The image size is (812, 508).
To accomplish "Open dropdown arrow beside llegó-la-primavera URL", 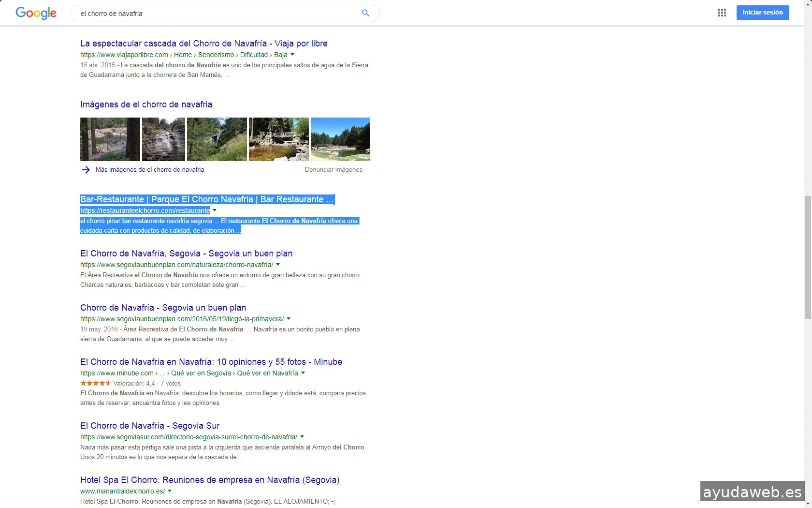I will (x=289, y=319).
